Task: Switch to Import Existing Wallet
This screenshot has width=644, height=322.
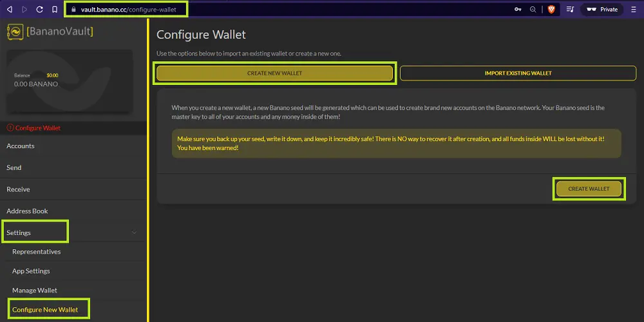Action: point(518,73)
